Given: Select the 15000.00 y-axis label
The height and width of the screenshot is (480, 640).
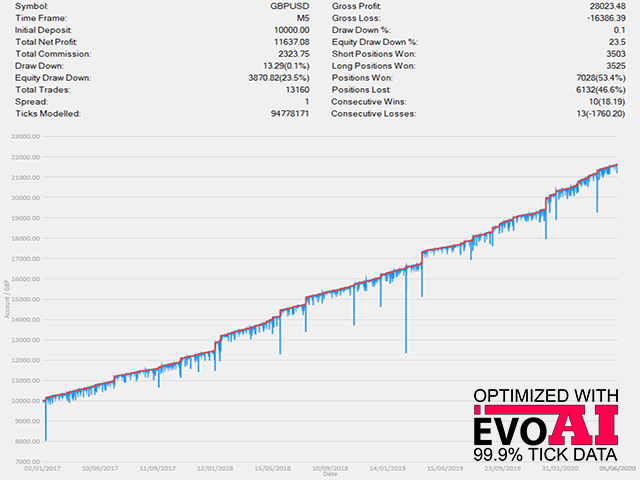Looking at the screenshot, I should click(26, 299).
